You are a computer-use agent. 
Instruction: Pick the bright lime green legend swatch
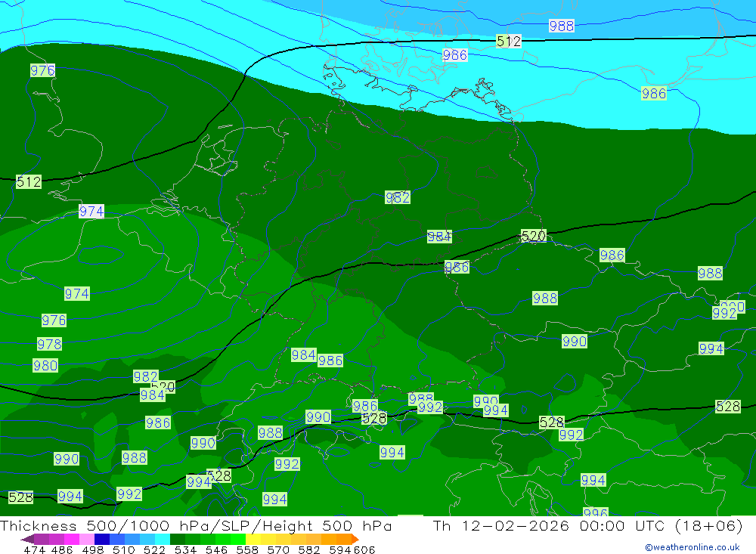tap(238, 539)
